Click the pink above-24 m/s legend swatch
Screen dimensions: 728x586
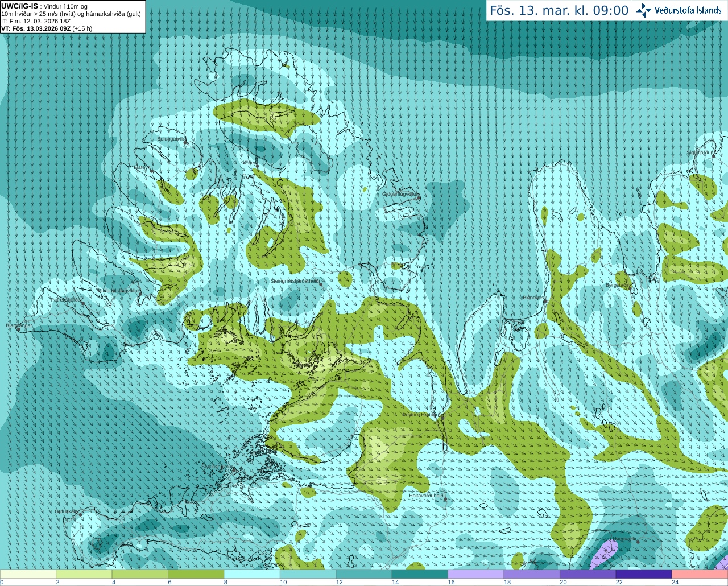point(700,574)
